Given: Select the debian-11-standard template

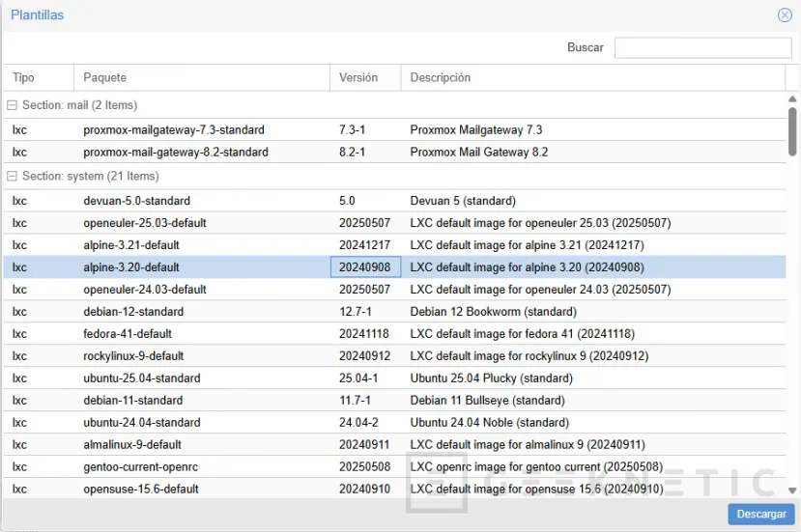Looking at the screenshot, I should (x=394, y=401).
